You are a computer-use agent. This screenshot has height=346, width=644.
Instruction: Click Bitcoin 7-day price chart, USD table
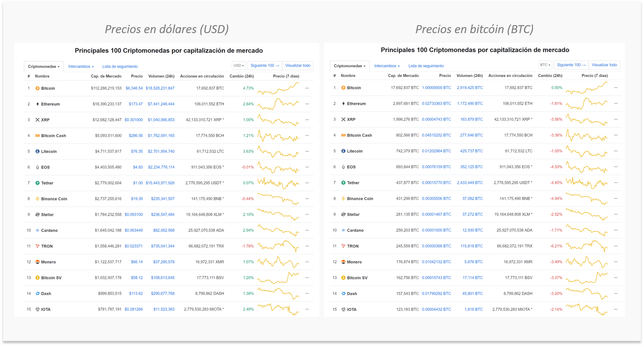click(278, 88)
